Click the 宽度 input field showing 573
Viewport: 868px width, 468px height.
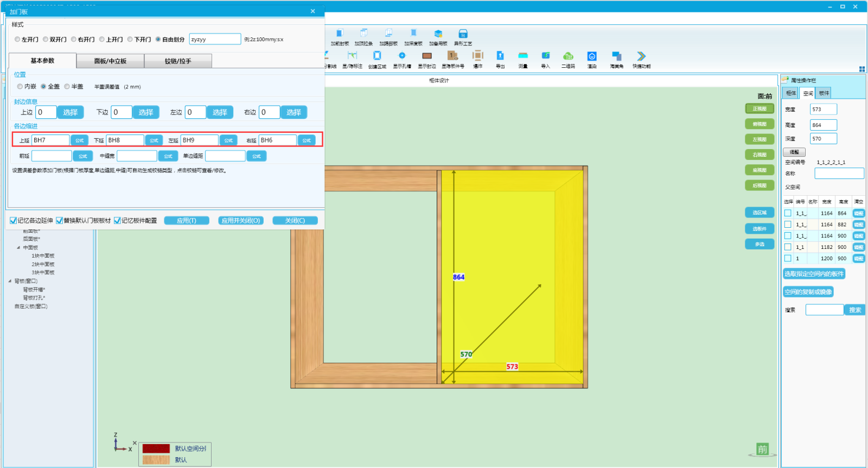click(823, 110)
